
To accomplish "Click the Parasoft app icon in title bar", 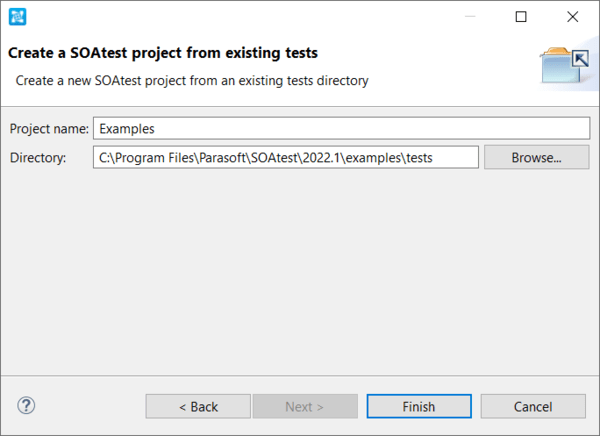I will click(17, 17).
